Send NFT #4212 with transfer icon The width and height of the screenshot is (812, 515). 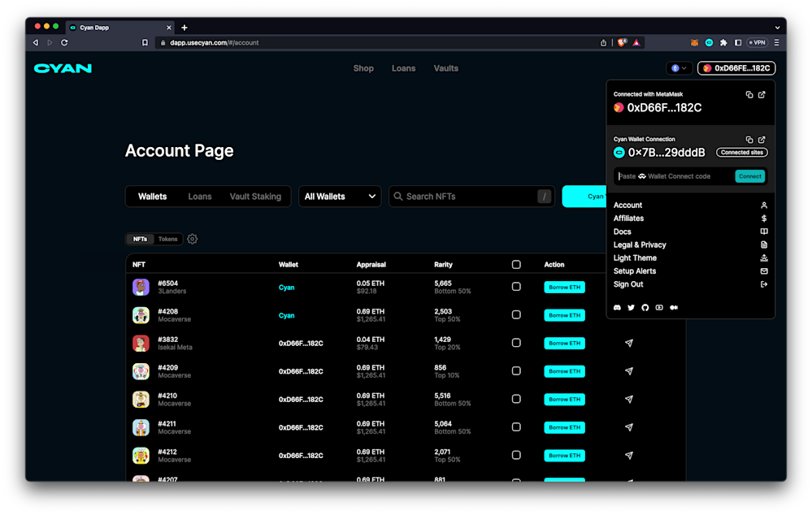pos(628,456)
